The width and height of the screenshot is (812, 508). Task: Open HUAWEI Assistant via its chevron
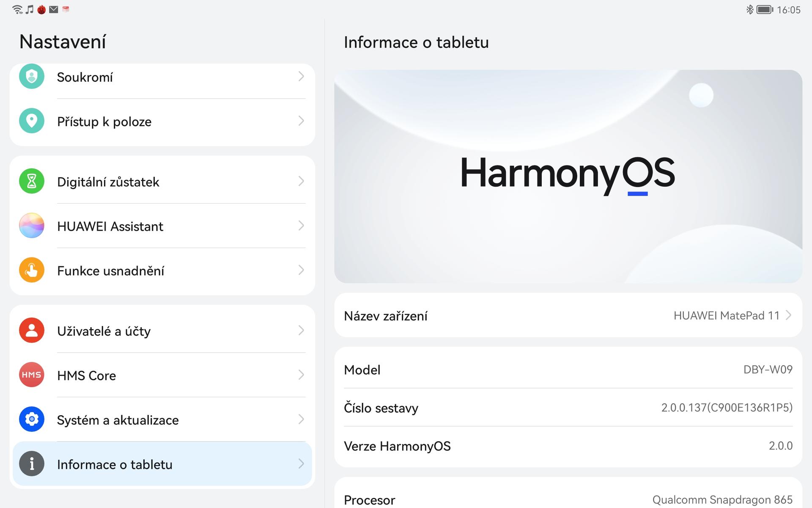coord(301,226)
